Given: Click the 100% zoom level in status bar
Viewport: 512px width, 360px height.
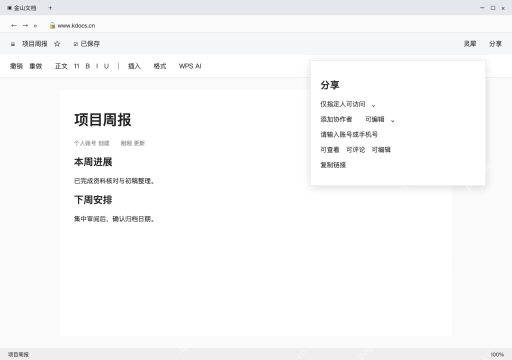Looking at the screenshot, I should pyautogui.click(x=497, y=354).
